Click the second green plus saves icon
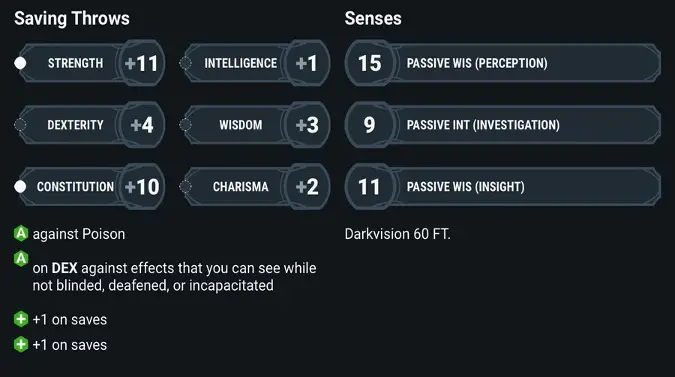This screenshot has width=675, height=377. click(x=21, y=344)
